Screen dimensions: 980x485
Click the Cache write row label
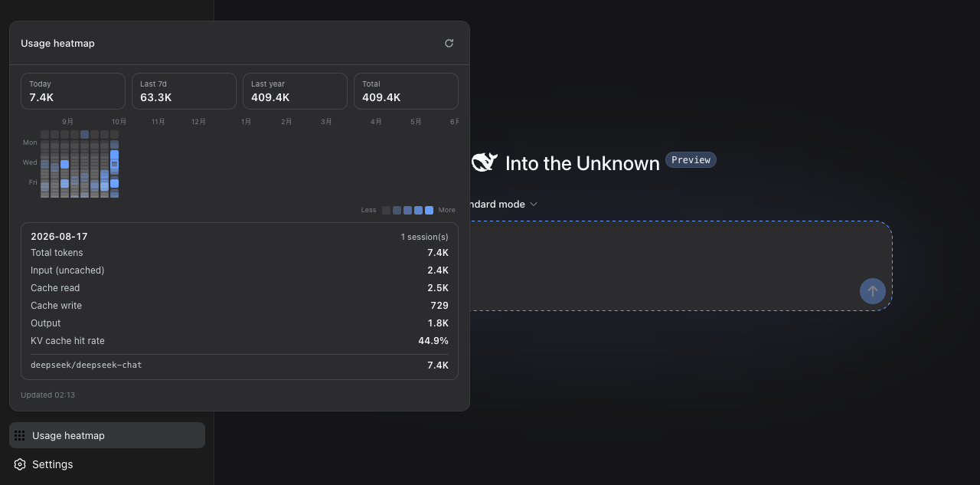[56, 306]
